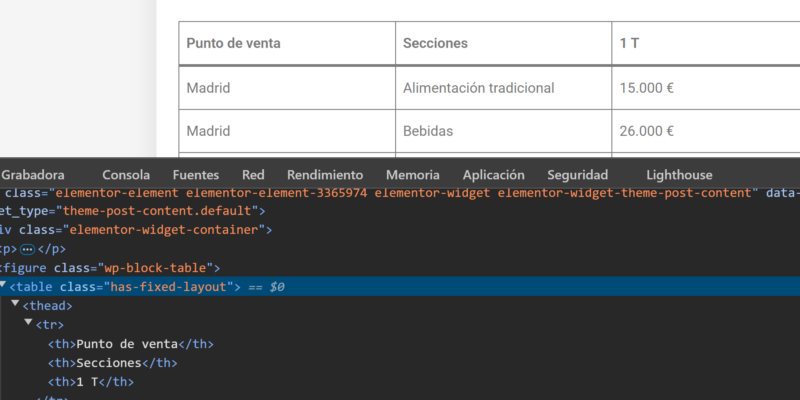This screenshot has height=400, width=800.
Task: Open the Grabadora tab in DevTools
Action: pos(33,174)
